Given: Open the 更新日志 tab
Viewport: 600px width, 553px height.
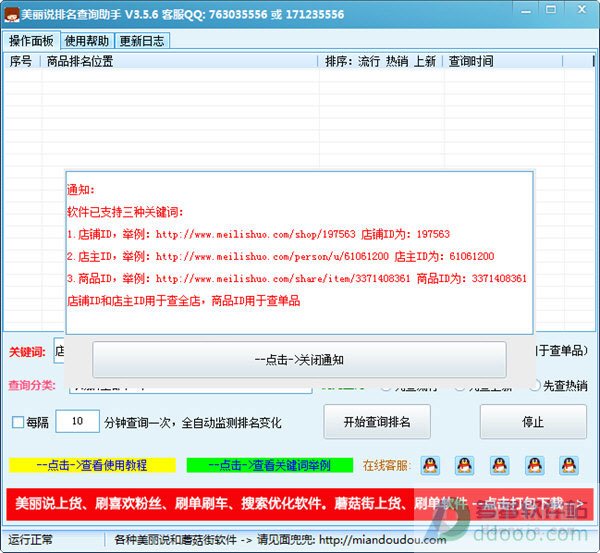Looking at the screenshot, I should tap(142, 41).
